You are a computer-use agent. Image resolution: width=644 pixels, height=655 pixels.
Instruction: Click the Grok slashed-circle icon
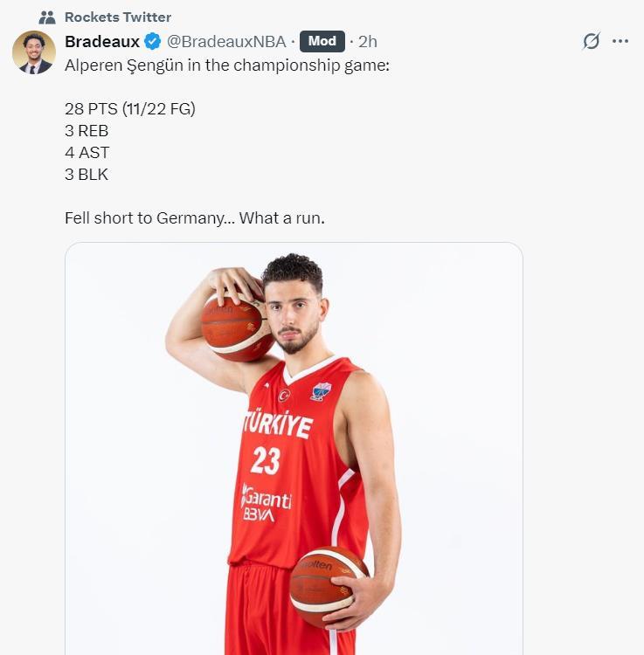592,41
